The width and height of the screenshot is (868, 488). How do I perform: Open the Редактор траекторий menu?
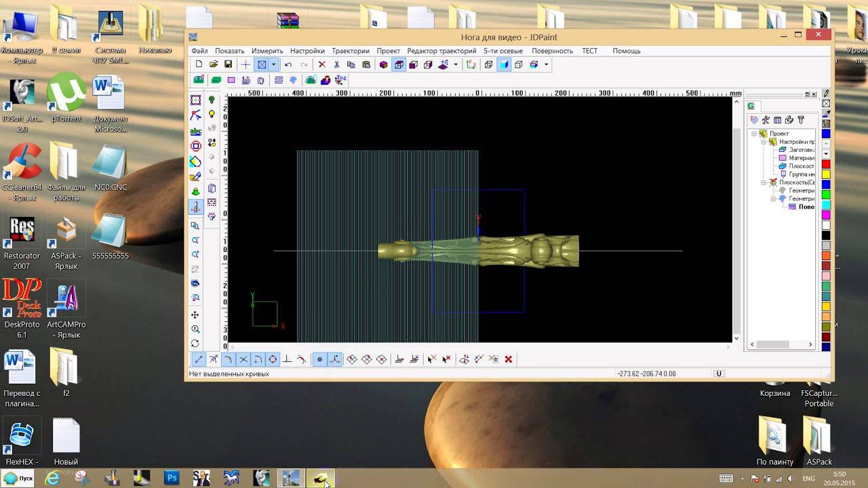point(441,51)
